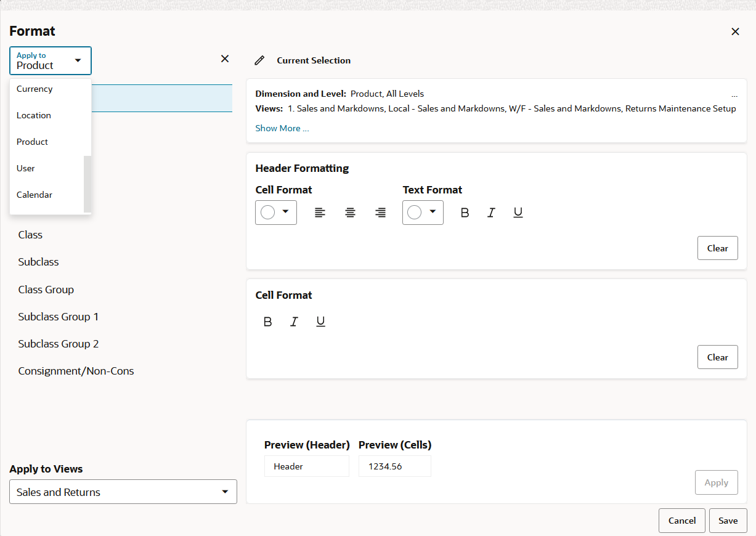Toggle underline in lower Cell Format section
The height and width of the screenshot is (536, 756).
320,322
